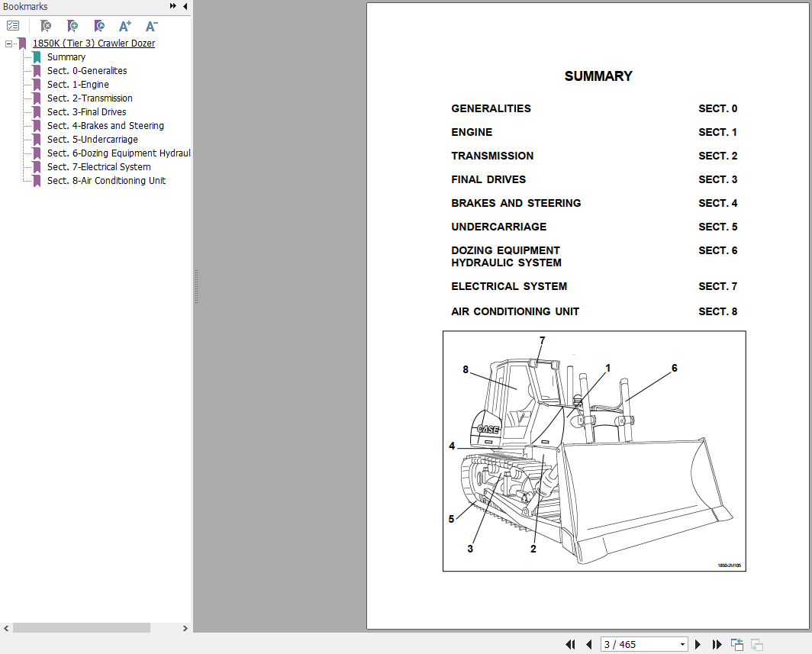This screenshot has height=654, width=812.
Task: Click the bookmark destination/properties icon
Action: tap(99, 26)
